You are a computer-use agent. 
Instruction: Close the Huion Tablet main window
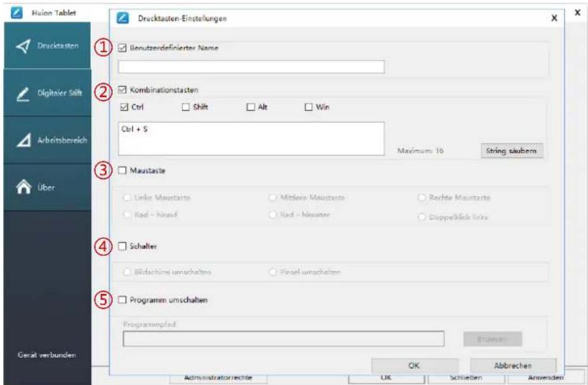click(x=577, y=13)
